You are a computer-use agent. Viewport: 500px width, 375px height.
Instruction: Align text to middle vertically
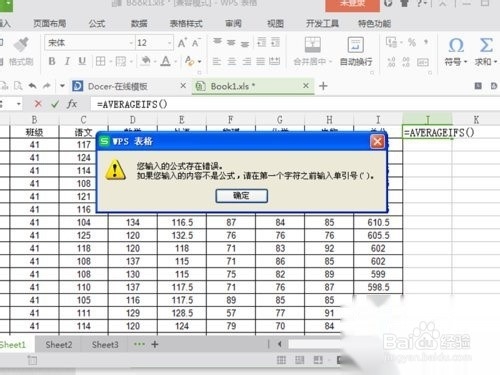[231, 43]
